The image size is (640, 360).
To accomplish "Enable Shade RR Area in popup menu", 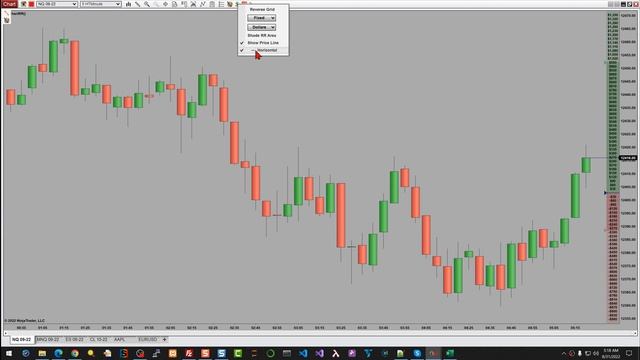I will [x=263, y=36].
